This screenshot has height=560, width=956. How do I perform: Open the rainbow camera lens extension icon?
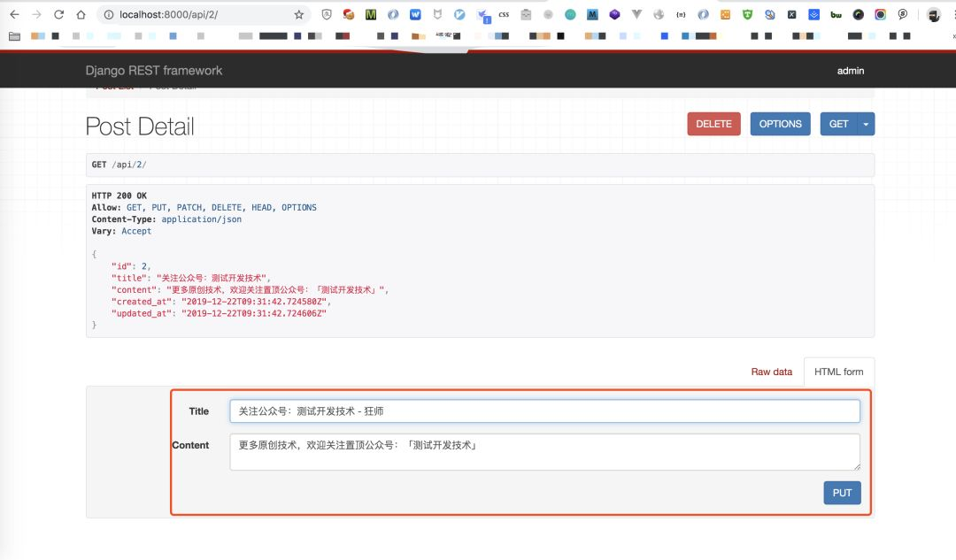pyautogui.click(x=881, y=15)
